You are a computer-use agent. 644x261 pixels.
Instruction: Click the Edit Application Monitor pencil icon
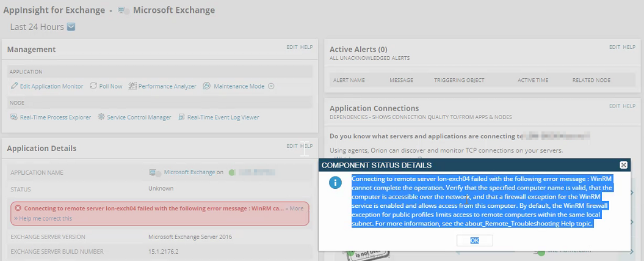pos(14,86)
